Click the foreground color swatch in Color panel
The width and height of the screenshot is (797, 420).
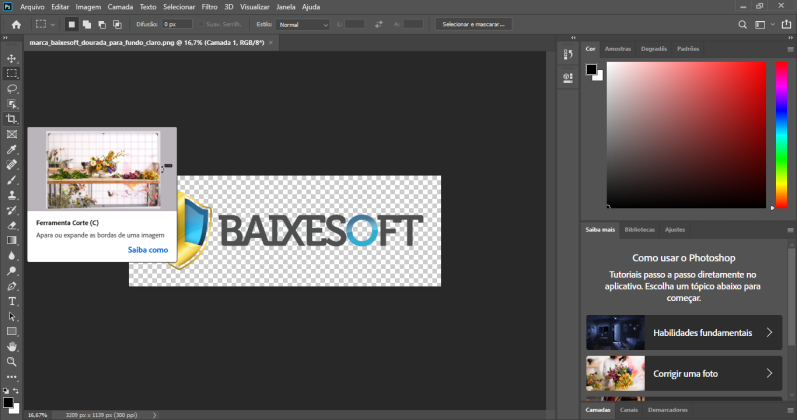591,70
